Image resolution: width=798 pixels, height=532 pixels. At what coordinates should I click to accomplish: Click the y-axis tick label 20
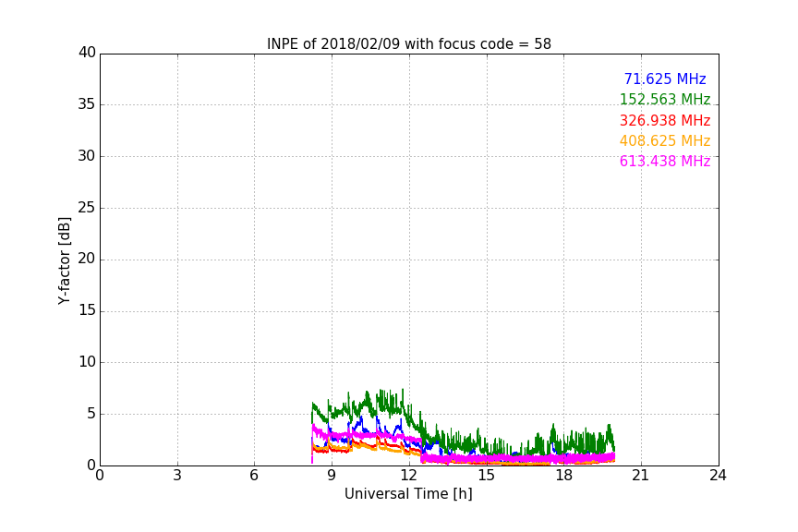(x=87, y=259)
